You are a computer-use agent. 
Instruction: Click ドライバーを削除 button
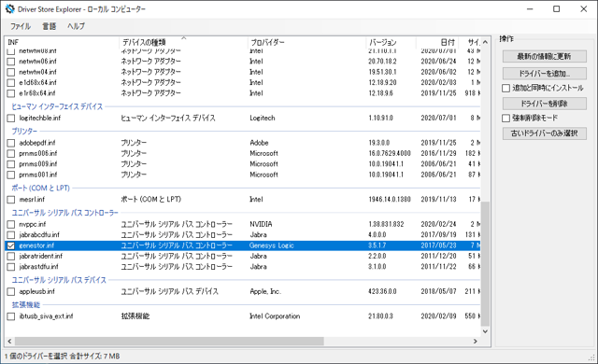(x=544, y=104)
